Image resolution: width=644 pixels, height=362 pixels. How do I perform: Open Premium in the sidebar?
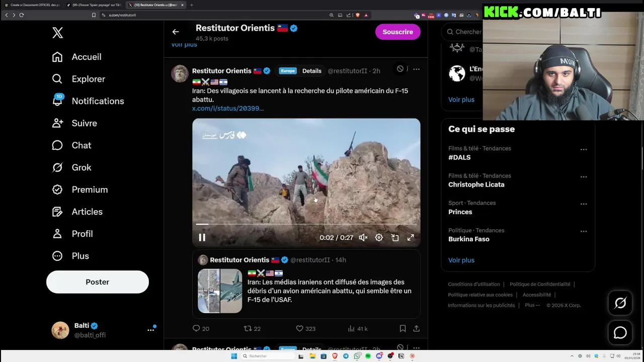tap(80, 190)
